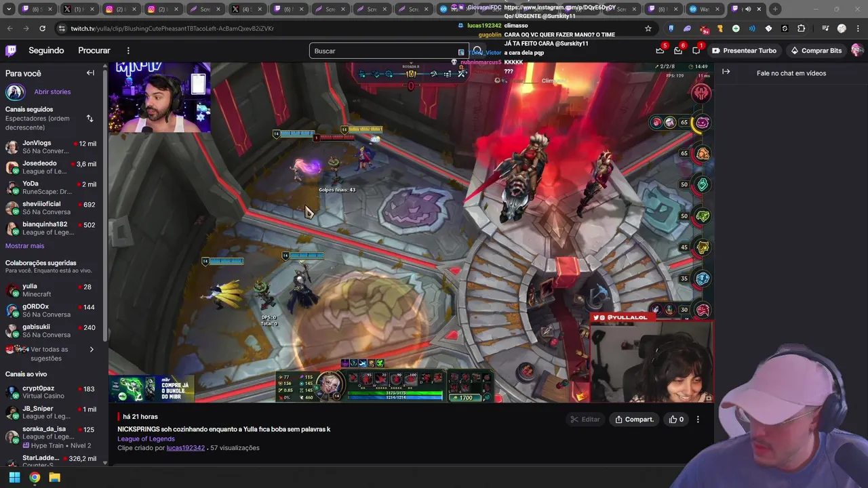This screenshot has width=868, height=488.
Task: Click the clip video player
Action: point(411,232)
